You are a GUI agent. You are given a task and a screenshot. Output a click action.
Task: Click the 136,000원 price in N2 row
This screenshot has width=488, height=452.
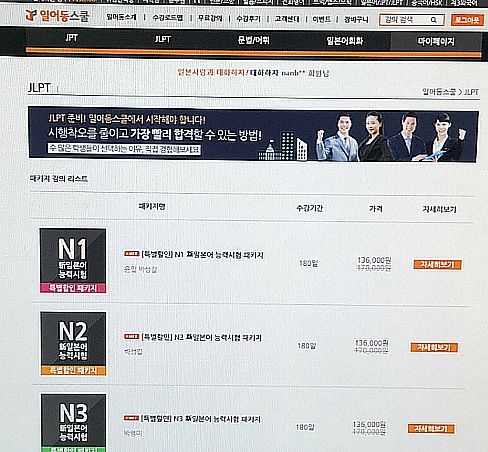(x=371, y=343)
